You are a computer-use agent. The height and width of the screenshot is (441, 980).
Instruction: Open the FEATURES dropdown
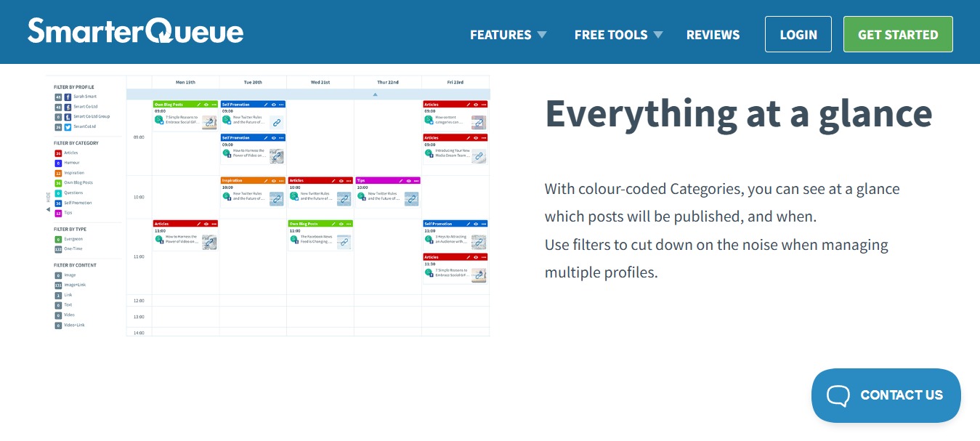[x=501, y=34]
